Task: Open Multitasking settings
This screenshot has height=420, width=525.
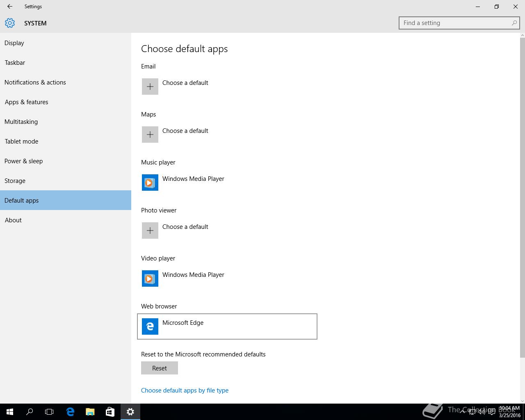Action: (66, 121)
